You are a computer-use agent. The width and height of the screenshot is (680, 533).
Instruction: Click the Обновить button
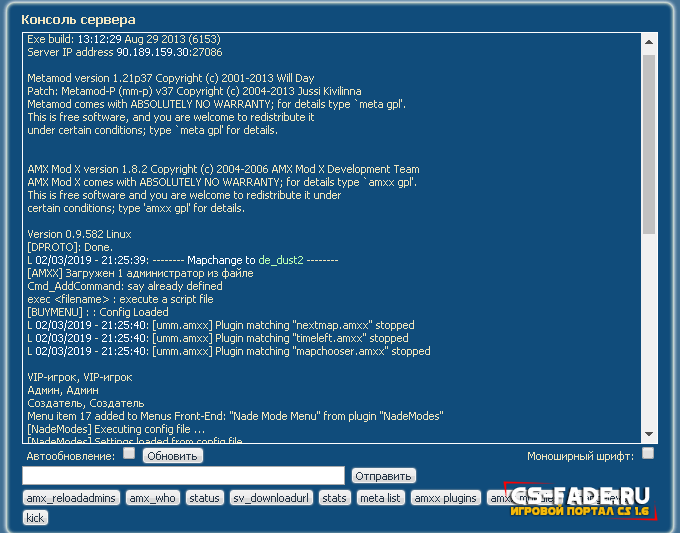coord(173,456)
